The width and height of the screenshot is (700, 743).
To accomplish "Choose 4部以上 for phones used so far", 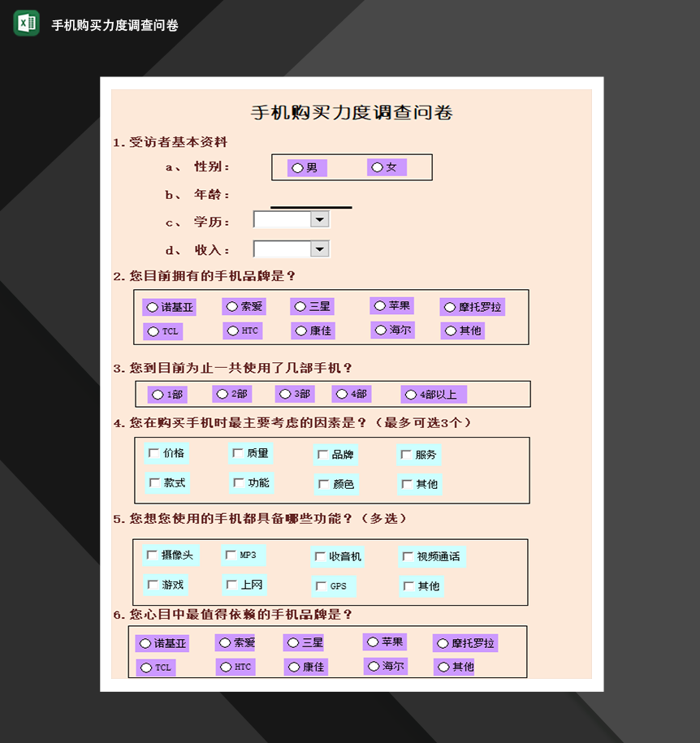I will point(412,394).
